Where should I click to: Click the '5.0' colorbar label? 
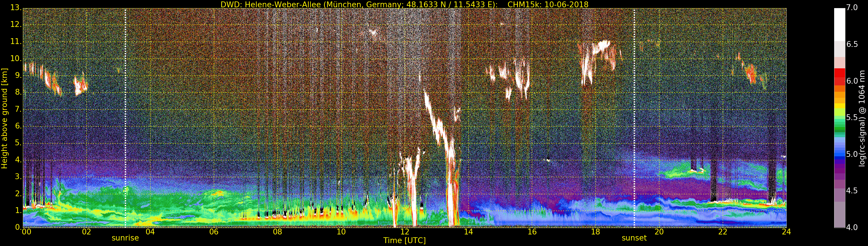coord(852,154)
